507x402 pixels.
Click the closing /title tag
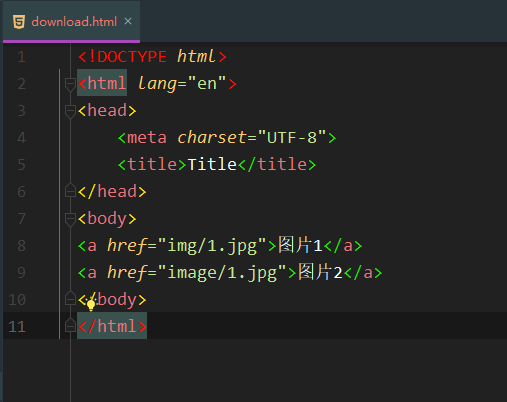[277, 164]
